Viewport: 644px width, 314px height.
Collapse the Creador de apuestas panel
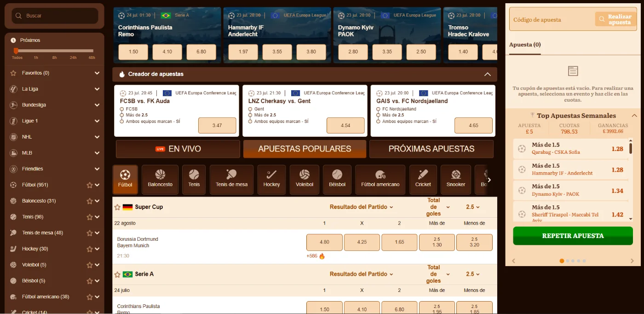487,74
